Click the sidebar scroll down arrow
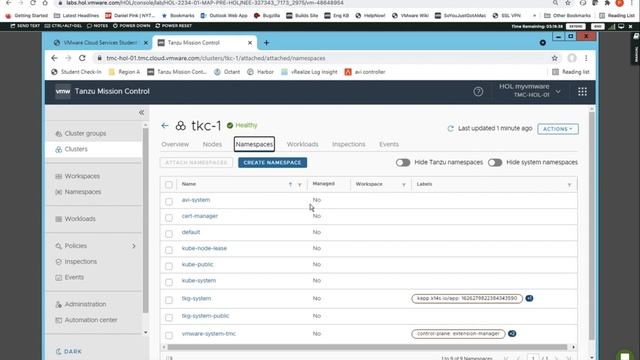640x360 pixels. tap(146, 333)
